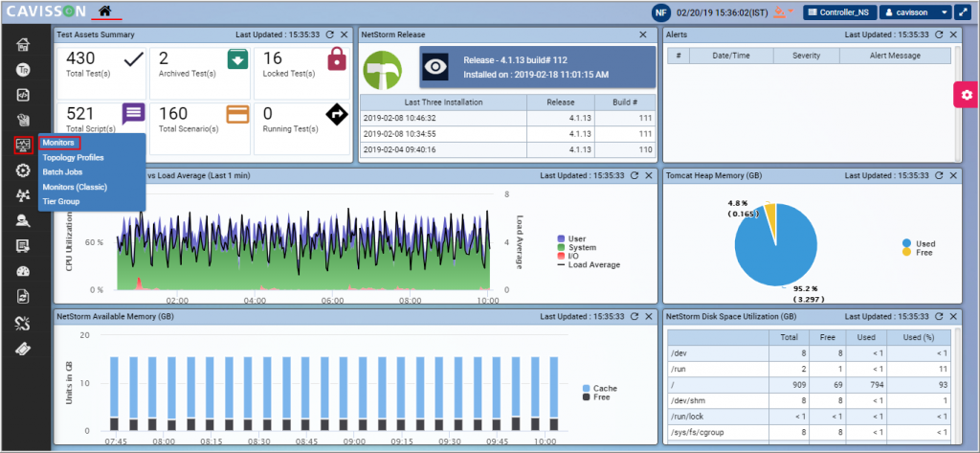The image size is (980, 453).
Task: Click the /dev/shm row in disk table
Action: tap(809, 400)
